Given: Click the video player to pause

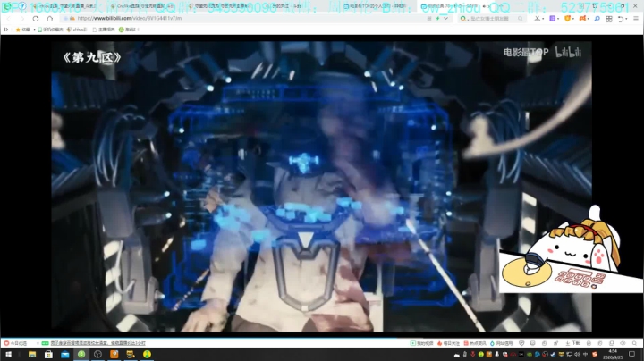Looking at the screenshot, I should (x=321, y=186).
